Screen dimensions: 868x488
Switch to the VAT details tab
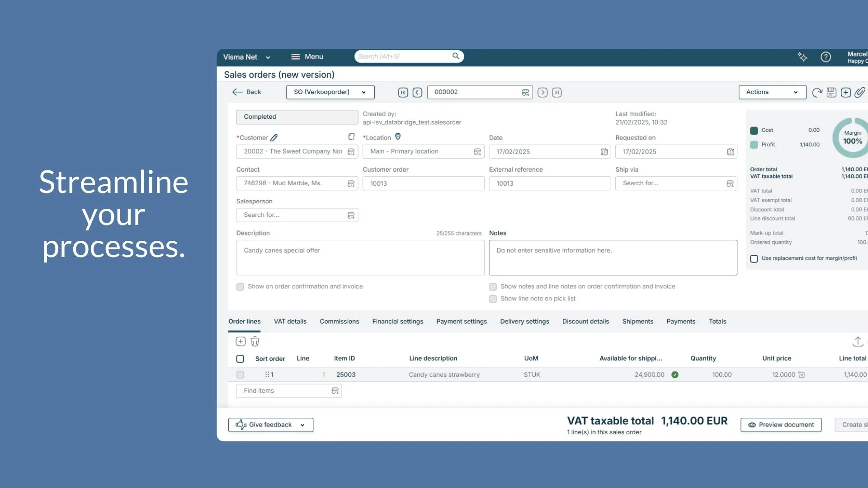coord(290,321)
